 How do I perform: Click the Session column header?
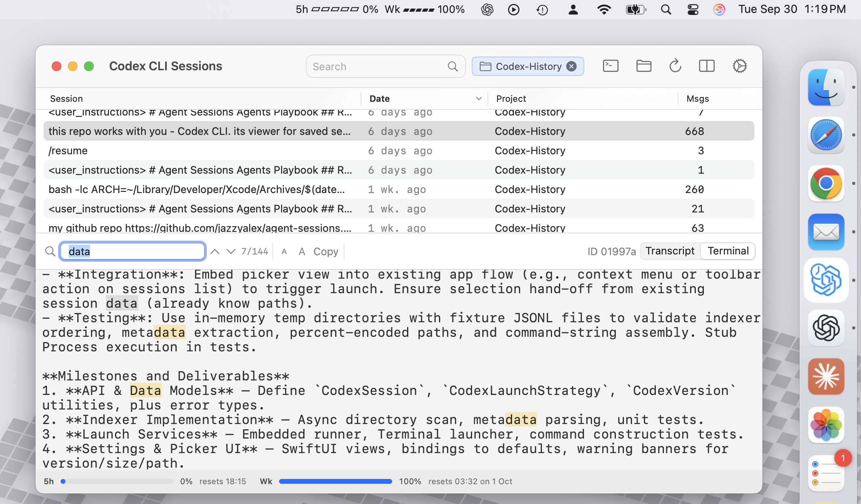pyautogui.click(x=66, y=99)
